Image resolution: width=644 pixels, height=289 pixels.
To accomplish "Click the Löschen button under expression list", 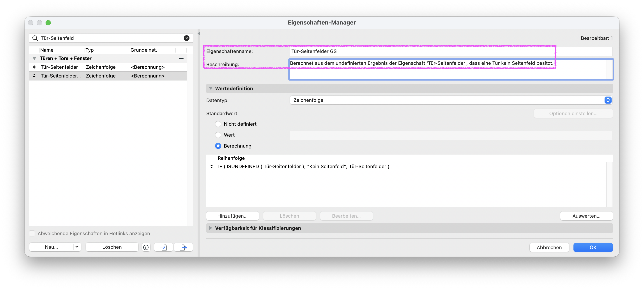I will tap(289, 216).
